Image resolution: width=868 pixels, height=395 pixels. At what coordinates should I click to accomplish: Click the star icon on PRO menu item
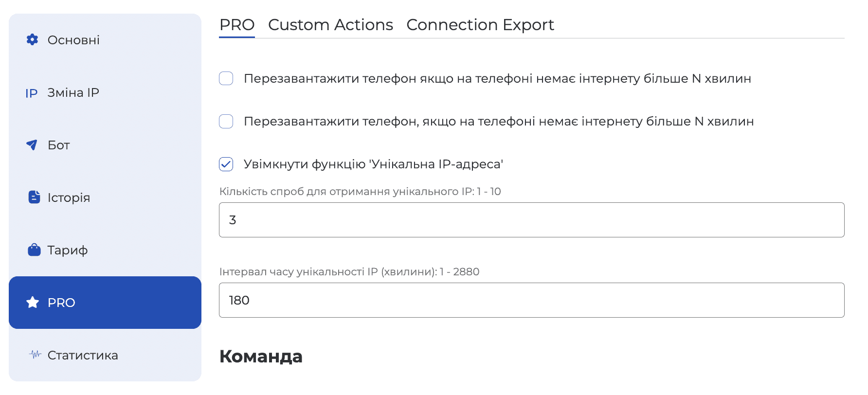[31, 302]
